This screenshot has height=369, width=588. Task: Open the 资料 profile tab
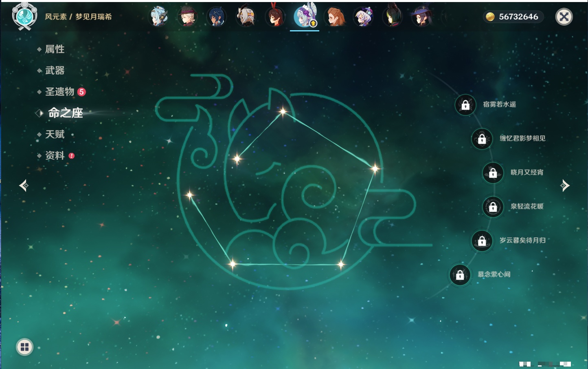click(x=55, y=155)
